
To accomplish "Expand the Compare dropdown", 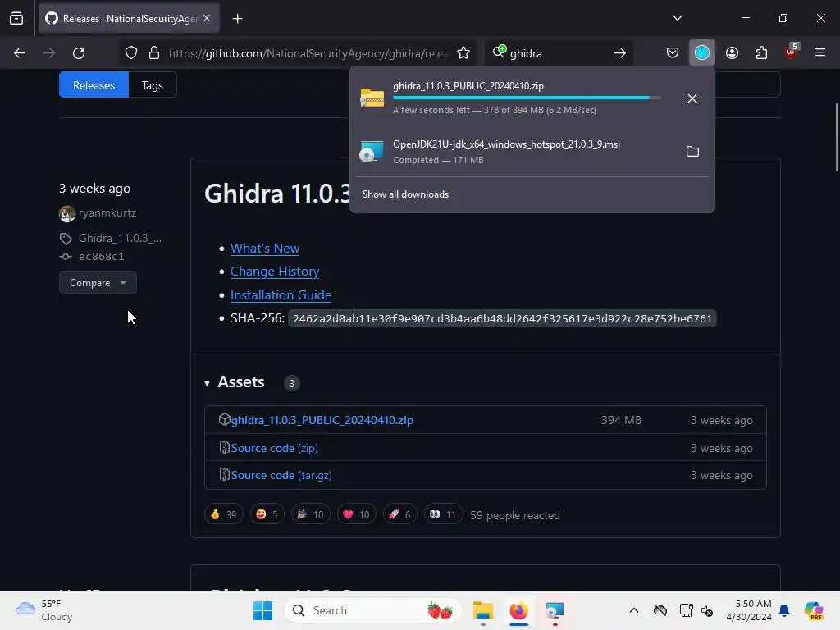I will [x=98, y=283].
